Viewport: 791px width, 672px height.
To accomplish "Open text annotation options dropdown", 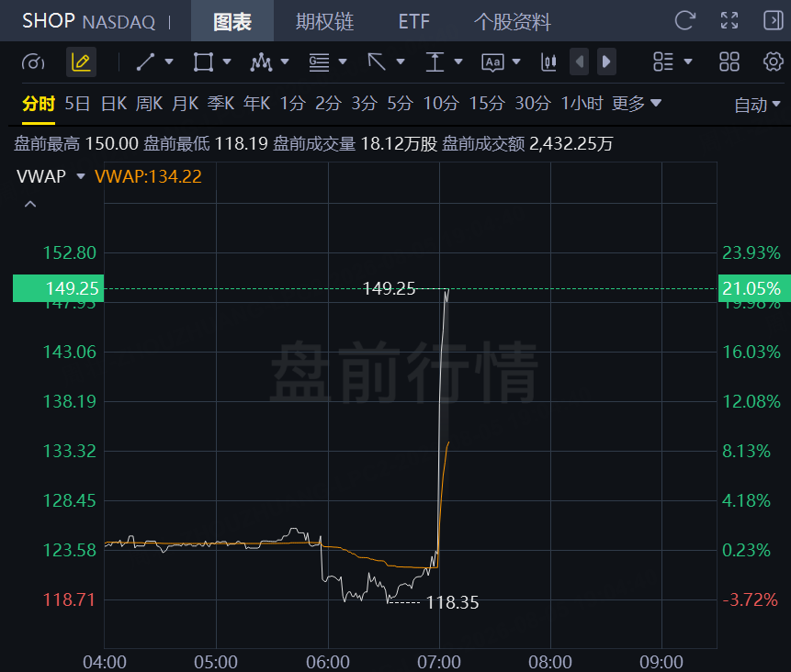I will 516,62.
